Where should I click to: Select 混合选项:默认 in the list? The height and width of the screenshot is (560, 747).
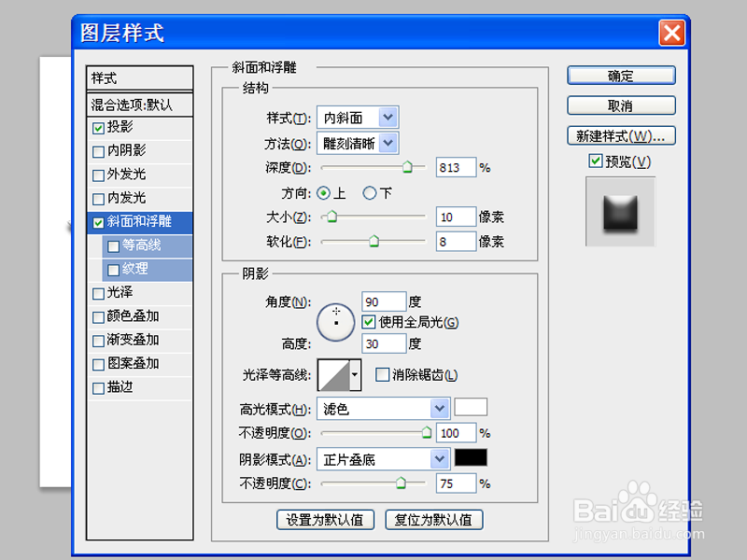[139, 105]
